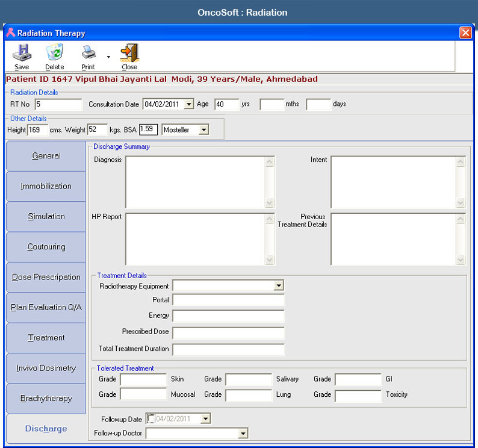Open the Followup Date calendar dropdown
478x448 pixels.
206,418
